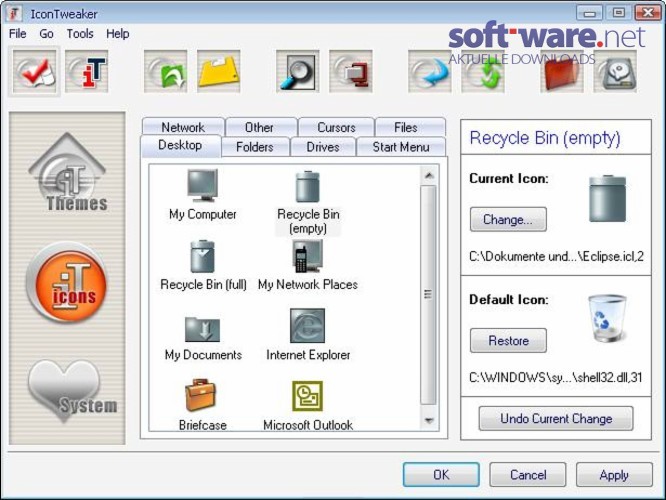Image resolution: width=666 pixels, height=500 pixels.
Task: Click the green refresh arrows toolbar icon
Action: [483, 71]
